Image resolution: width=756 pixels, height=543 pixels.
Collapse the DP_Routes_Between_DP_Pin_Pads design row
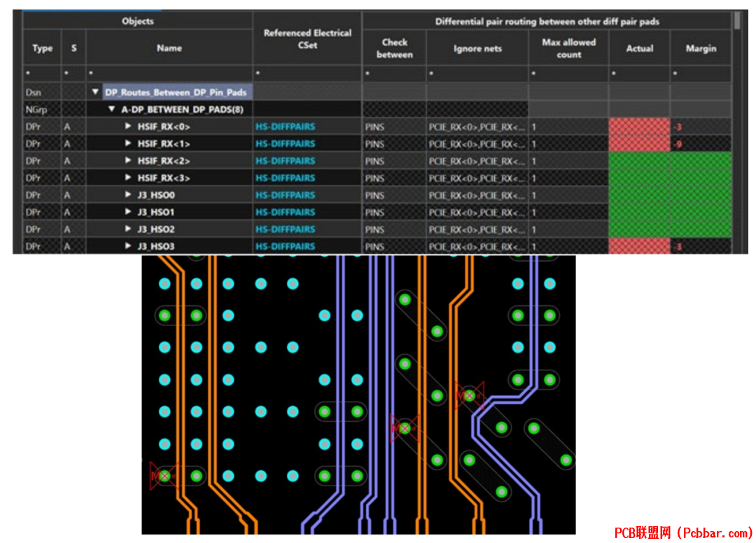(x=95, y=92)
